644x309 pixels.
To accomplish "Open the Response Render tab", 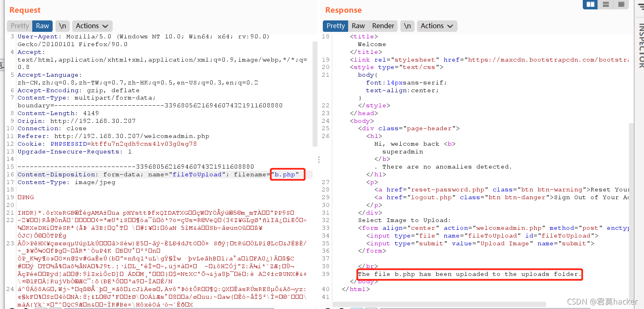I will point(383,26).
